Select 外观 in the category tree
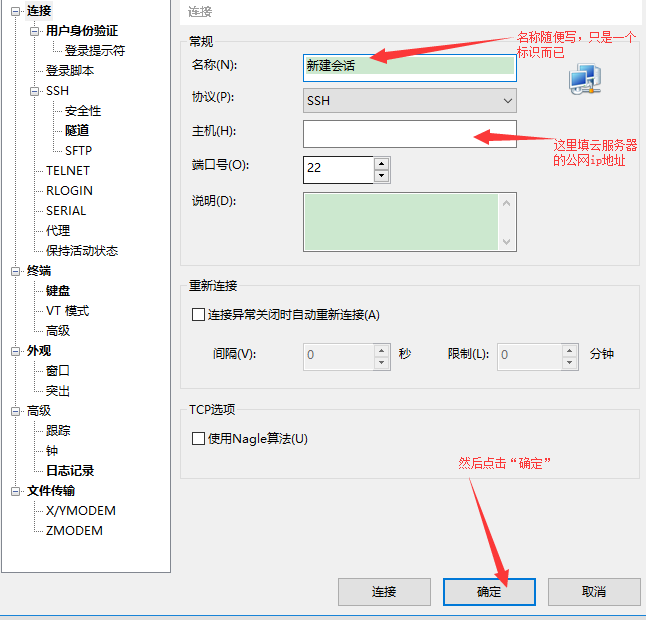This screenshot has height=620, width=646. pos(39,351)
